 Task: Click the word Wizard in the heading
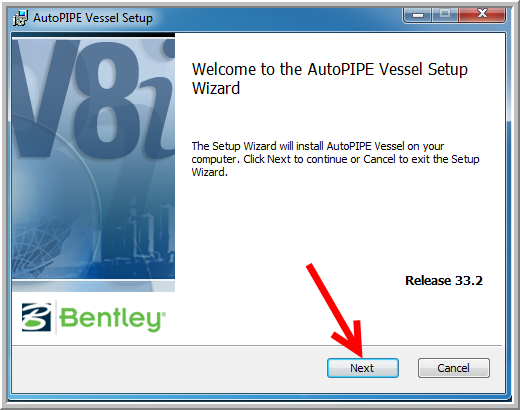216,88
